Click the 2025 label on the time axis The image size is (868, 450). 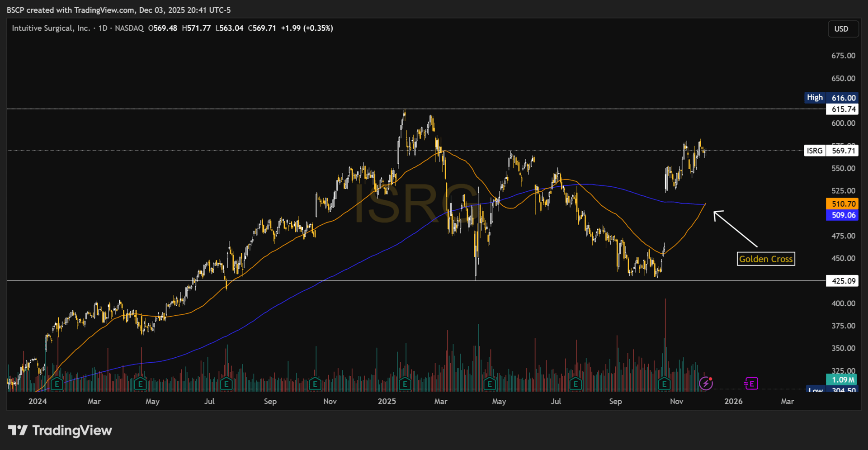387,401
